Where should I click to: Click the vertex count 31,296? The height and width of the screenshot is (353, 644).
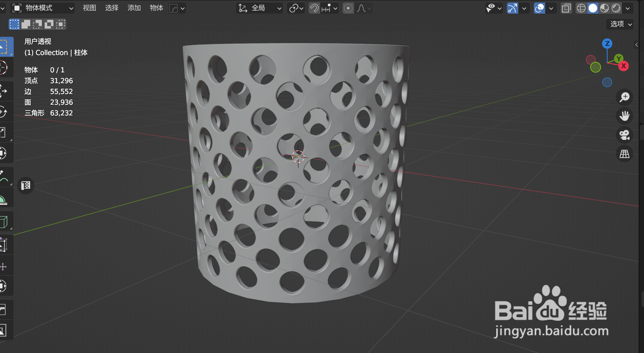tap(61, 81)
